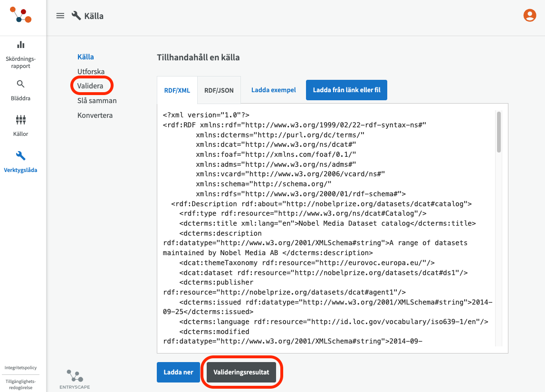Click the wrench icon beside Källa title

click(76, 16)
